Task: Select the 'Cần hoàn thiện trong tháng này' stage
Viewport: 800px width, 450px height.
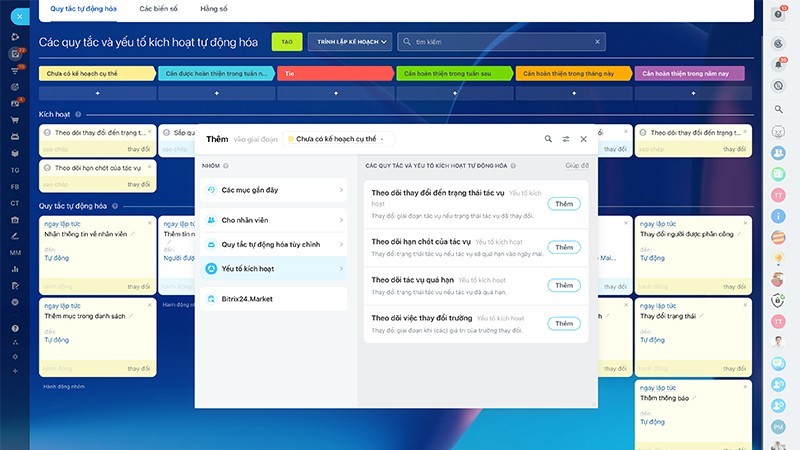Action: 574,73
